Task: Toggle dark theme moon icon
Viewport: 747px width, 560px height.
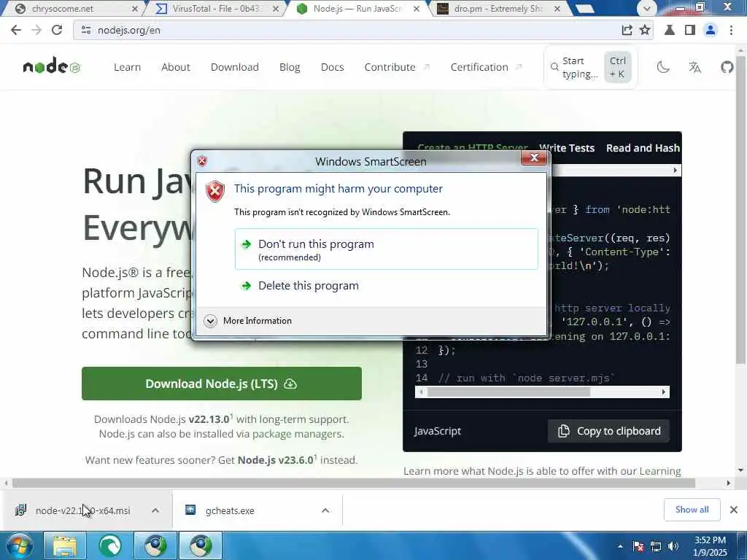Action: (x=663, y=67)
